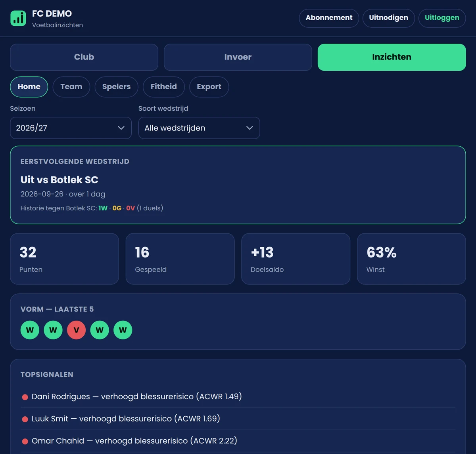Screen dimensions: 476x454
Task: Open the Seizoen dropdown showing 2026/27
Action: (71, 128)
